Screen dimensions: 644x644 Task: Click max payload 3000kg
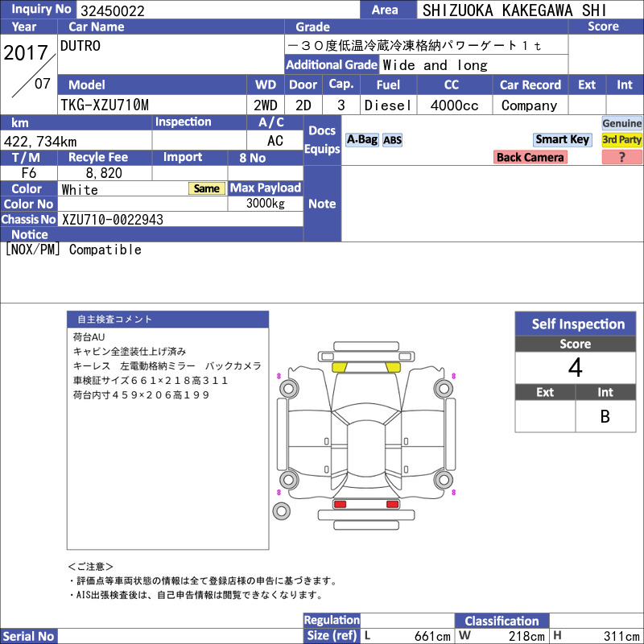click(x=266, y=204)
